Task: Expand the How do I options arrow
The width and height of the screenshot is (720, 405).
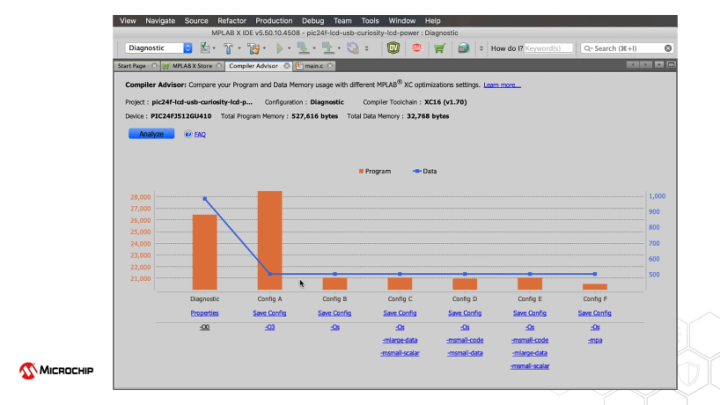Action: coord(482,48)
